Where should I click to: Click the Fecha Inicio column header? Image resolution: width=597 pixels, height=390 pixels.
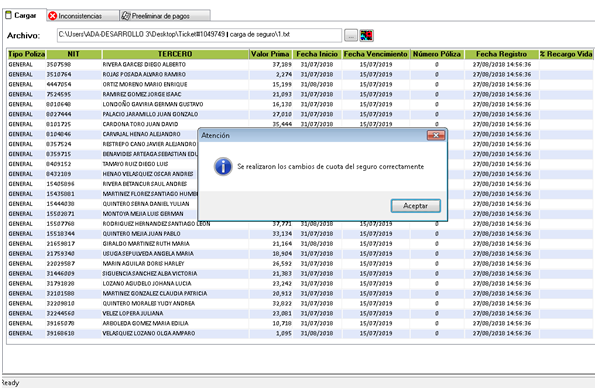pyautogui.click(x=317, y=54)
